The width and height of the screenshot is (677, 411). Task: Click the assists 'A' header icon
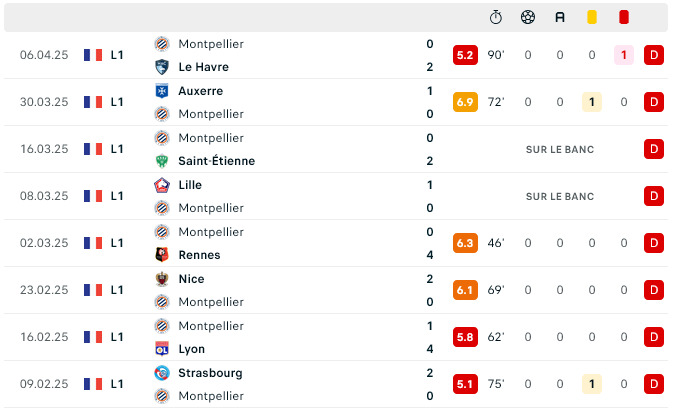click(560, 17)
